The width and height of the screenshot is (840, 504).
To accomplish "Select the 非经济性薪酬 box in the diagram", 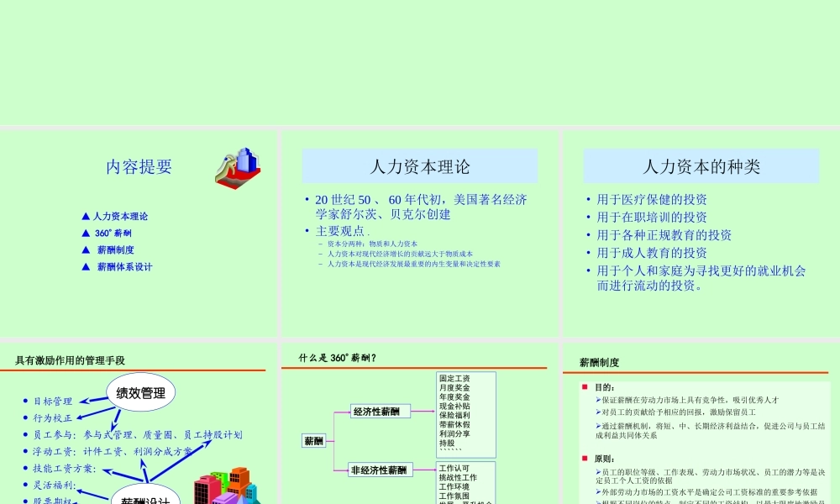I will click(381, 468).
